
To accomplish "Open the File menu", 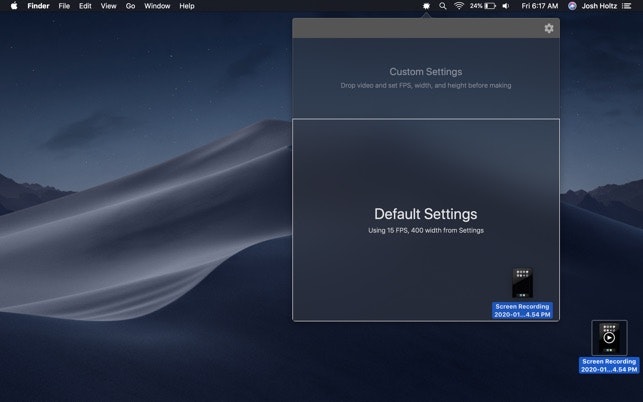I will [64, 6].
